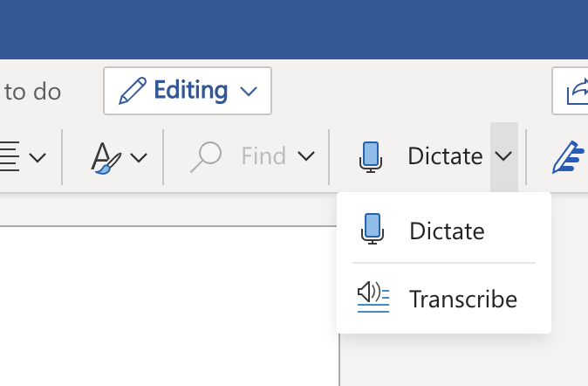Screen dimensions: 588x386
Task: Click inside the blank document page
Action: 168,306
